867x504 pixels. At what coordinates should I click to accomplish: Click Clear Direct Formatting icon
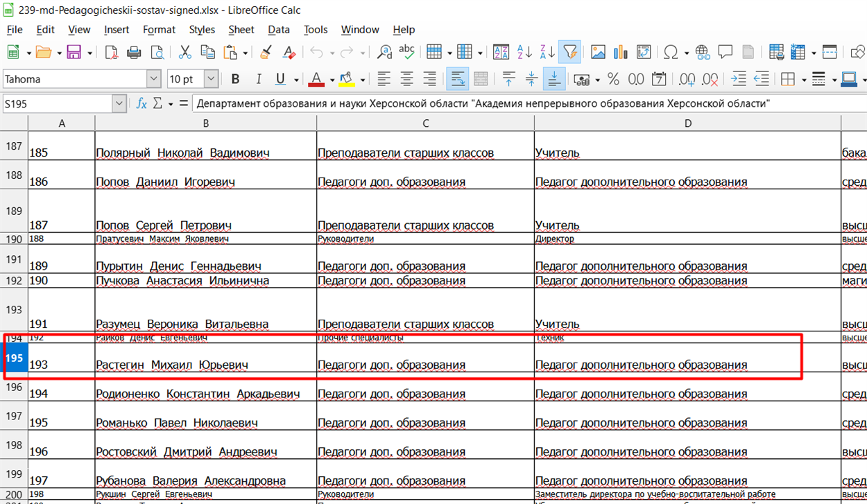(x=289, y=52)
